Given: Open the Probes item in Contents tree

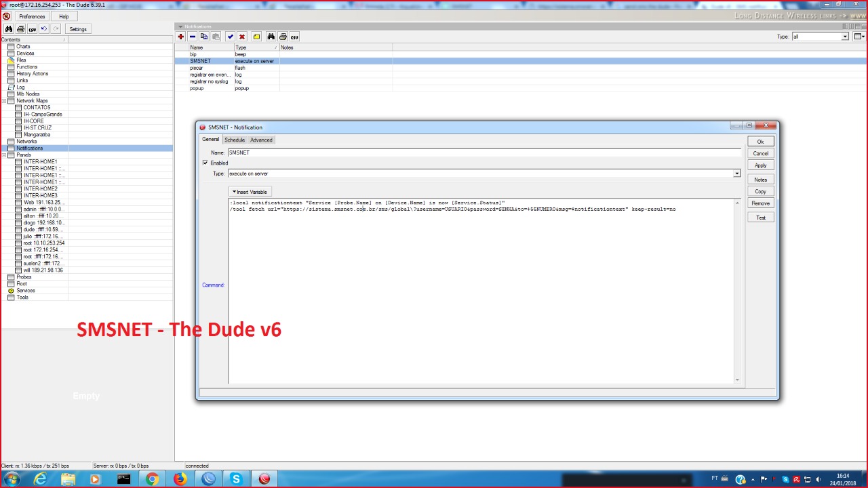Looking at the screenshot, I should point(24,277).
